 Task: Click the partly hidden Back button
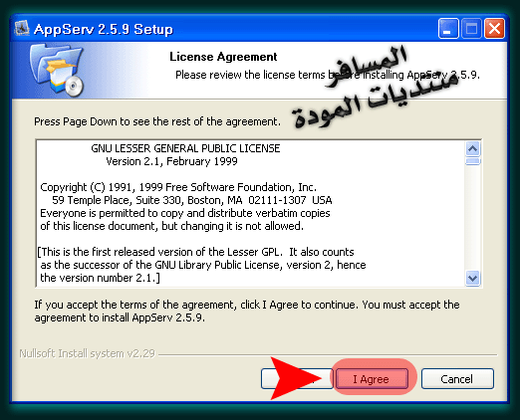coord(297,378)
